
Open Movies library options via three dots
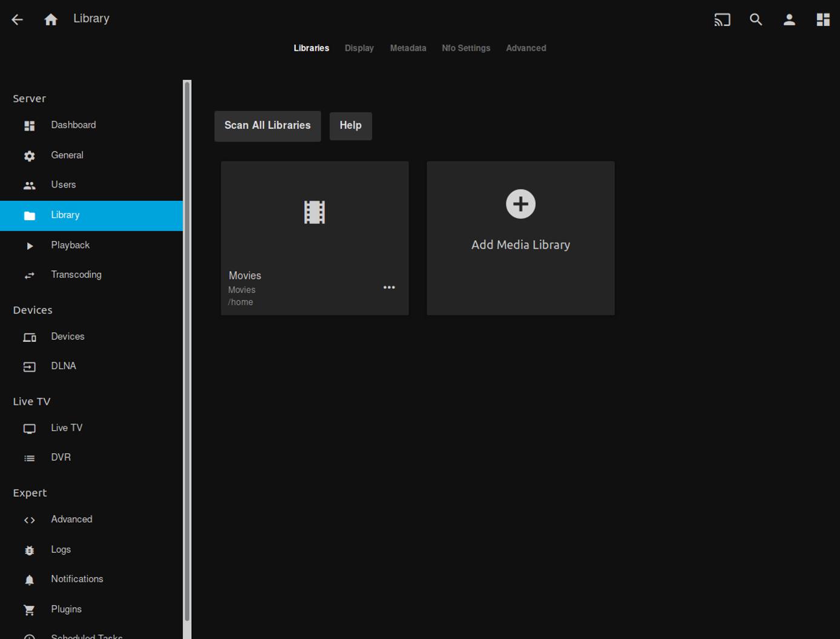pyautogui.click(x=389, y=287)
